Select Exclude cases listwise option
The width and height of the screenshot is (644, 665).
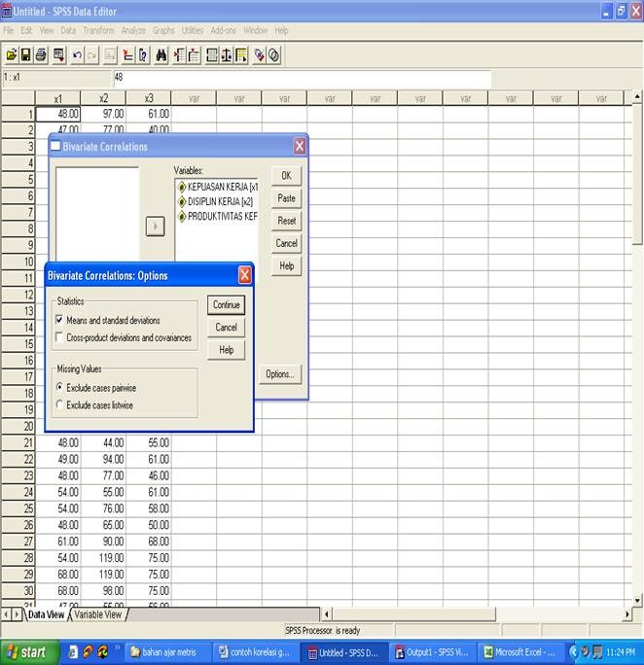tap(59, 404)
